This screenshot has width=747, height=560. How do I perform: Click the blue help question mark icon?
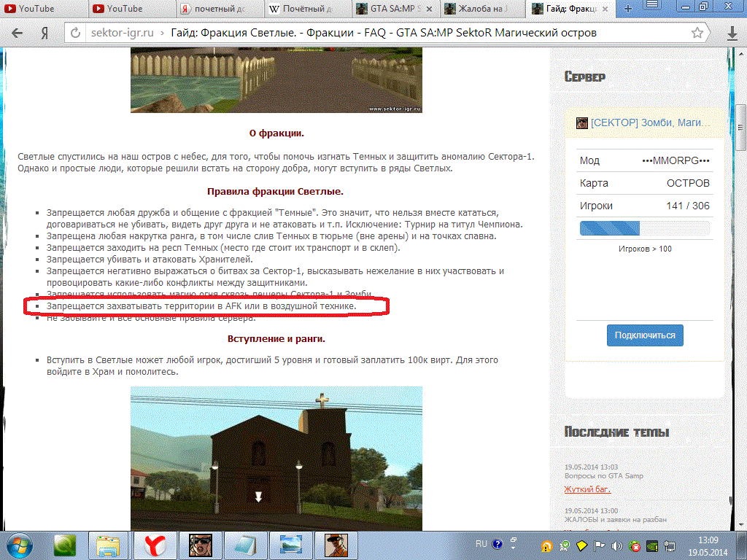498,544
